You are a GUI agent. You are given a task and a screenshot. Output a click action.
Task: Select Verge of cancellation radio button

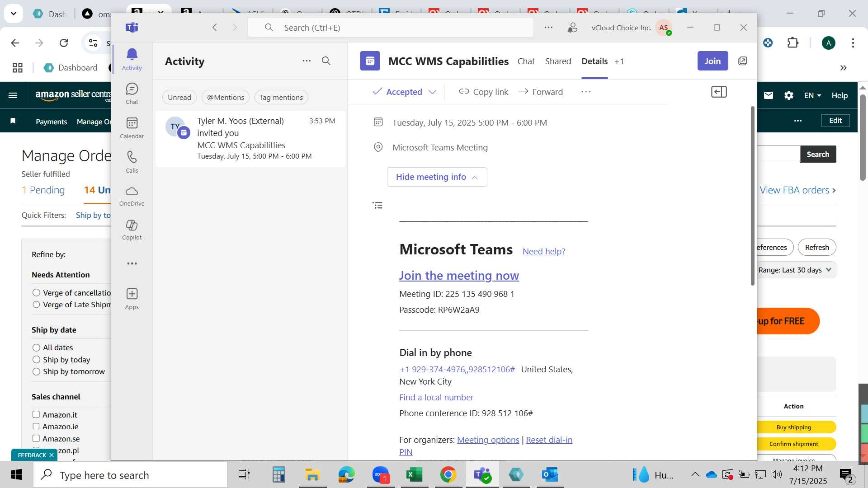[37, 293]
